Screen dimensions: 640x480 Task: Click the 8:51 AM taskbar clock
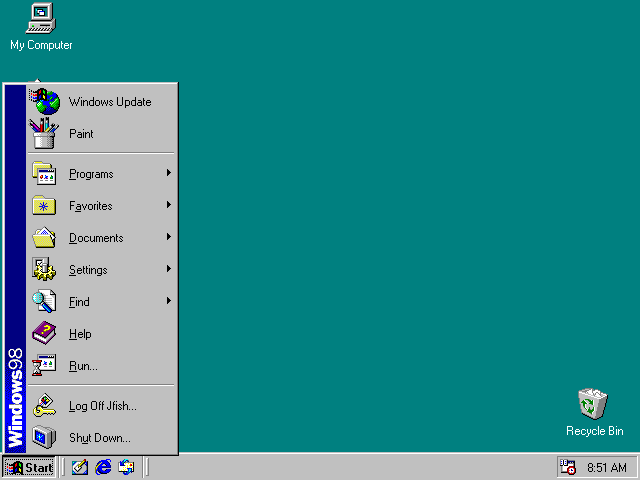click(607, 467)
